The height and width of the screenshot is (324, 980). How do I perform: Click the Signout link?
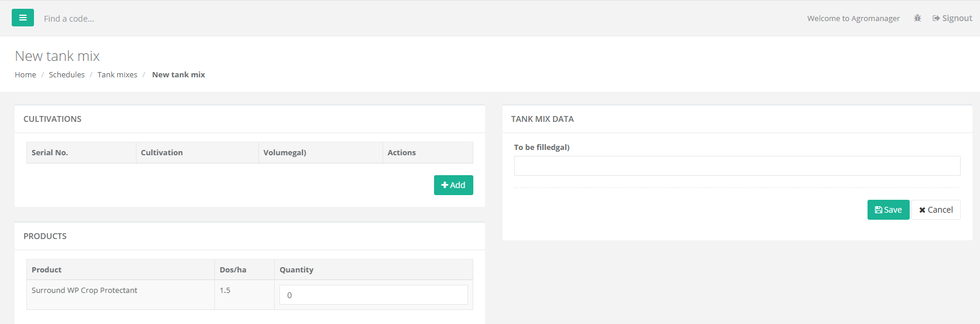coord(952,18)
